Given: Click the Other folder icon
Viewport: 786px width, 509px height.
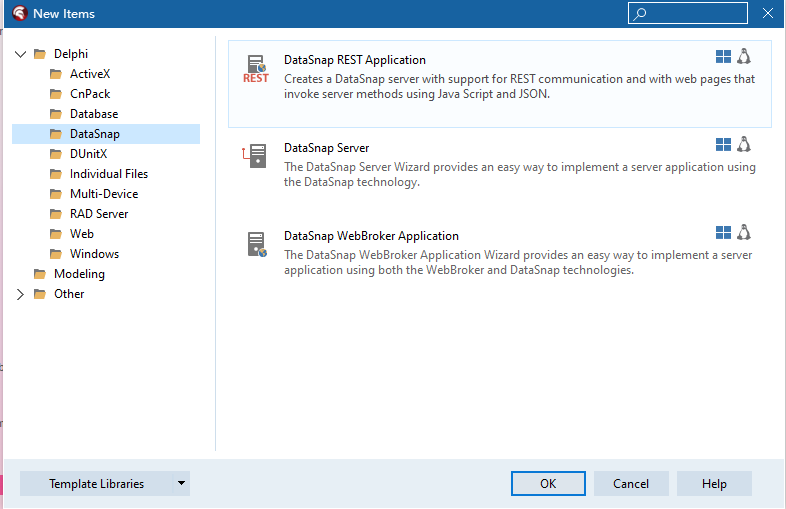Looking at the screenshot, I should [x=40, y=294].
